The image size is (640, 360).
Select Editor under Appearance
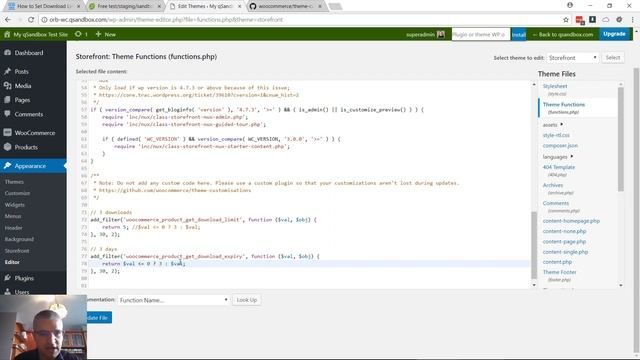pyautogui.click(x=12, y=262)
